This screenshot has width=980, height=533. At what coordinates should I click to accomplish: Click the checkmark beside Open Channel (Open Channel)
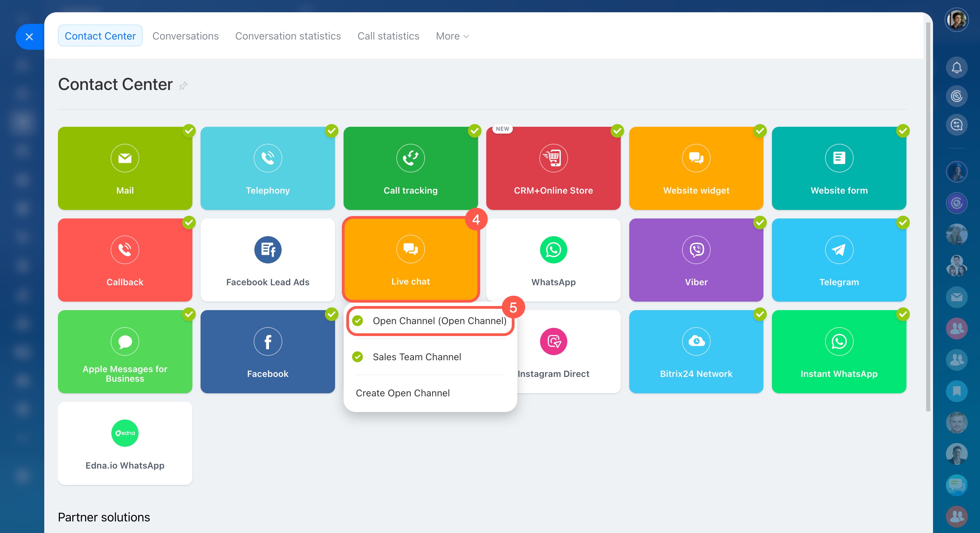(x=358, y=321)
